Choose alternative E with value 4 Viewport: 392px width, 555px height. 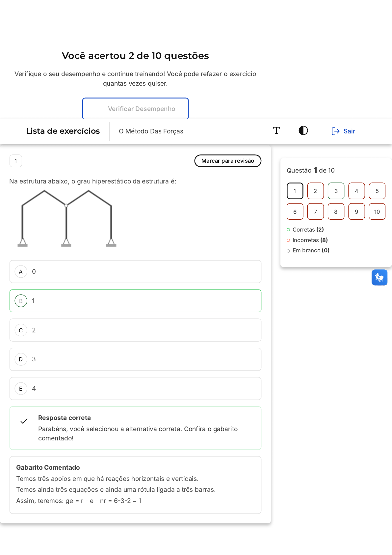click(21, 389)
